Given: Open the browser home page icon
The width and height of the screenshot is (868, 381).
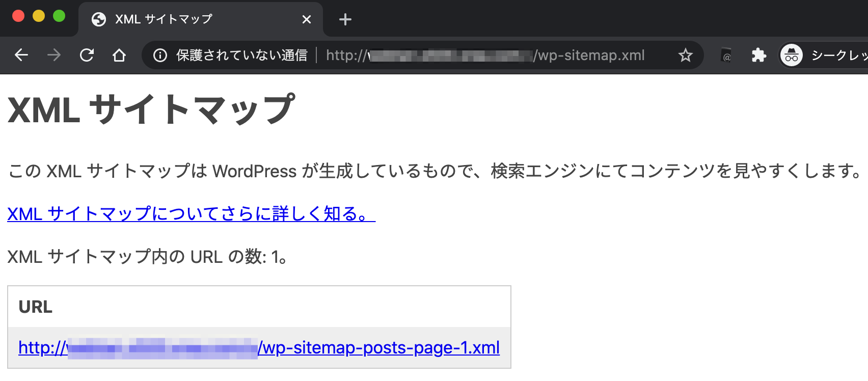Looking at the screenshot, I should click(119, 55).
